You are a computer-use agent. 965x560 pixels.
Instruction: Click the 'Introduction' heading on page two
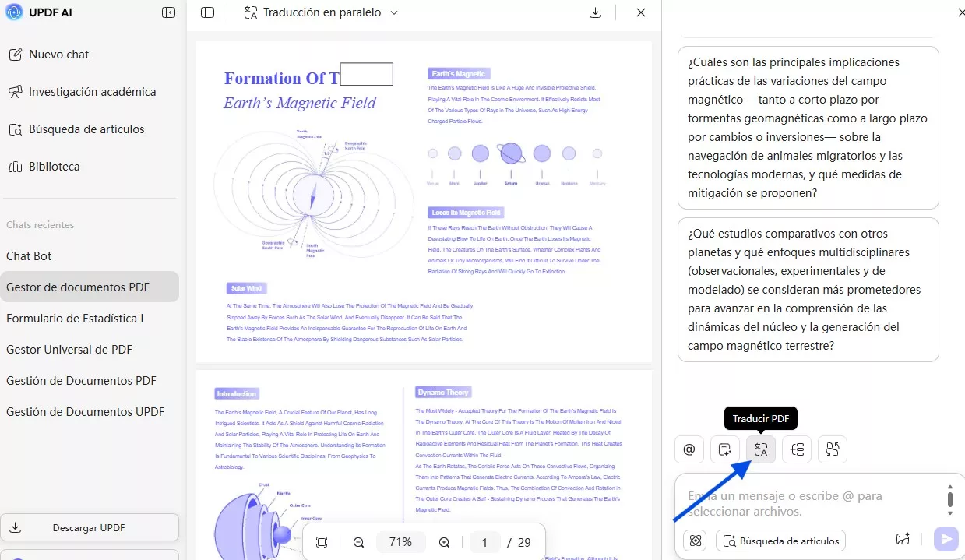(x=237, y=394)
